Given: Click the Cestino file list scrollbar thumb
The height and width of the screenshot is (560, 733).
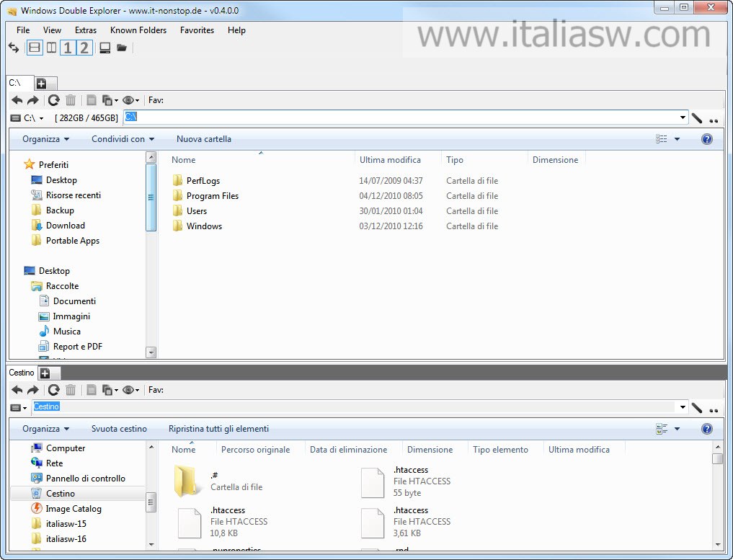Looking at the screenshot, I should (x=718, y=458).
